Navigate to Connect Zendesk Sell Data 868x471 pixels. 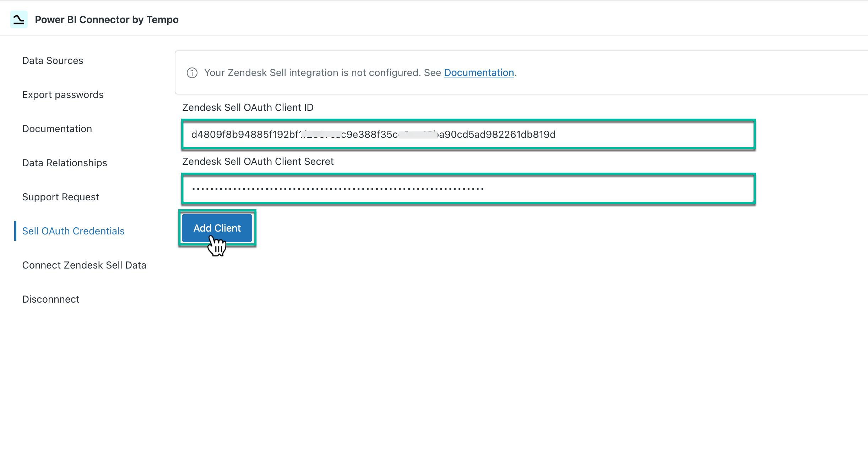coord(84,265)
